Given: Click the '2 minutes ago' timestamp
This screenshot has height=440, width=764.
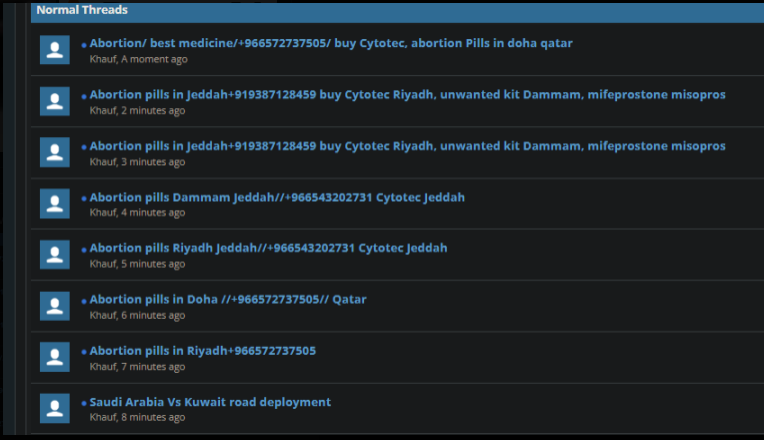Looking at the screenshot, I should (x=153, y=110).
